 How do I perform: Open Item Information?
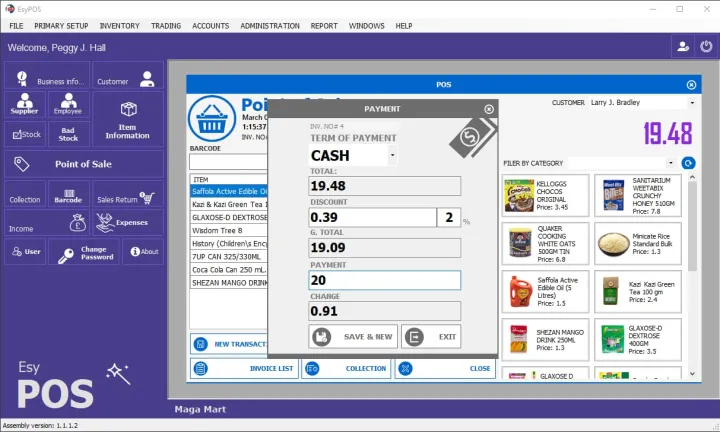point(128,118)
